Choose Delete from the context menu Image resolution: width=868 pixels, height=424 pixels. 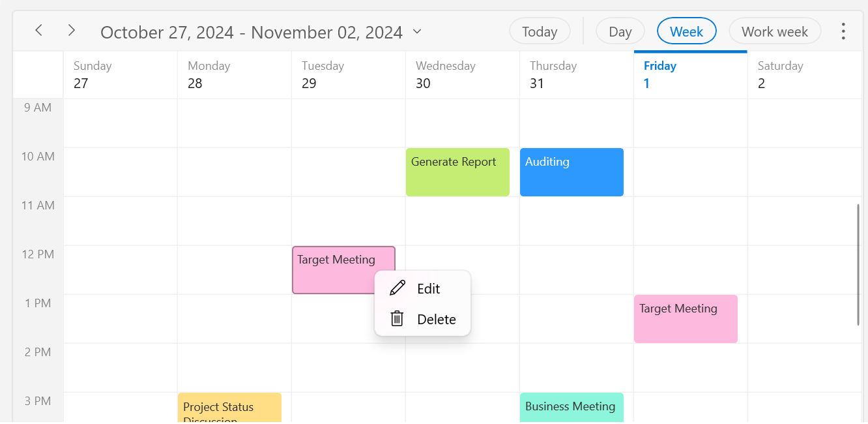436,320
